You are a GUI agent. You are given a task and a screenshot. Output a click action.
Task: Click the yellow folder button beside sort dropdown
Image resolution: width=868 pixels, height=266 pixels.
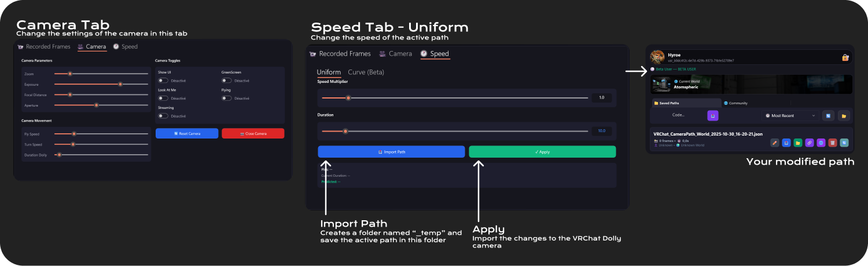coord(844,116)
